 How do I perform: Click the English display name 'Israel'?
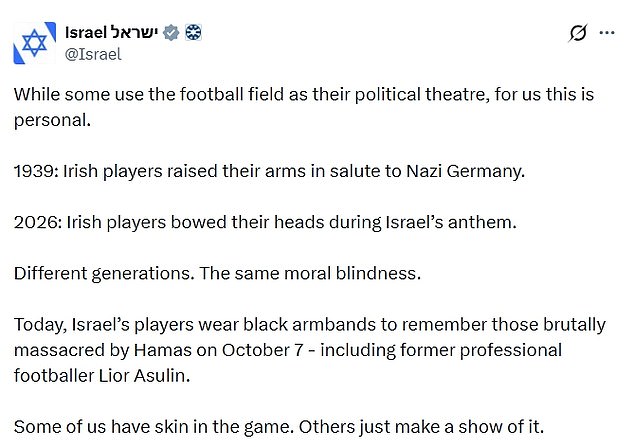(x=86, y=32)
